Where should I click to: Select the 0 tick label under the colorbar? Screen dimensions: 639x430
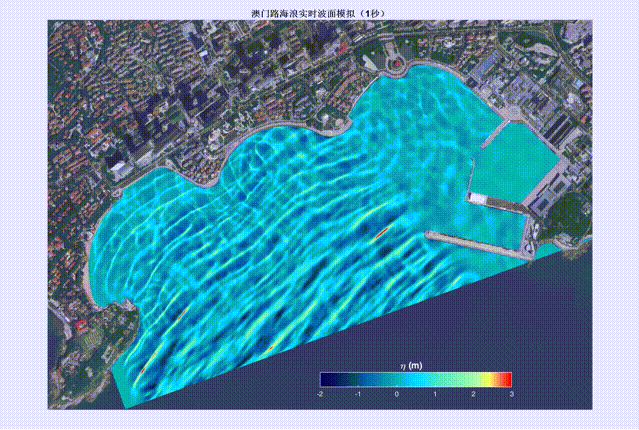tap(397, 394)
